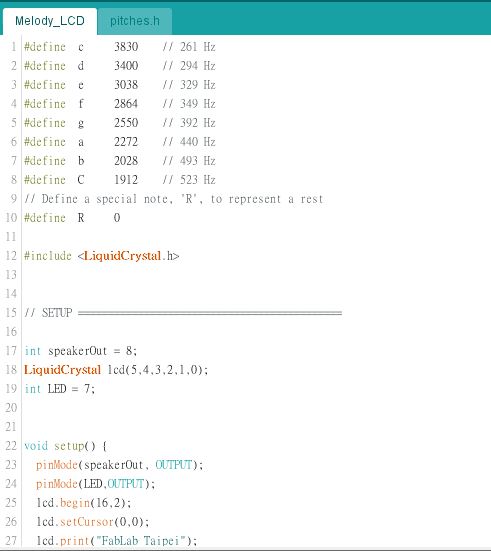The image size is (491, 551).
Task: Click note letter 'C' on line 8
Action: [x=81, y=180]
